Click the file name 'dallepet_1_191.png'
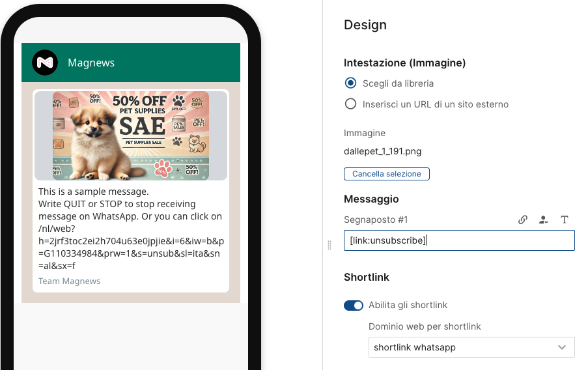The image size is (588, 370). pos(382,151)
